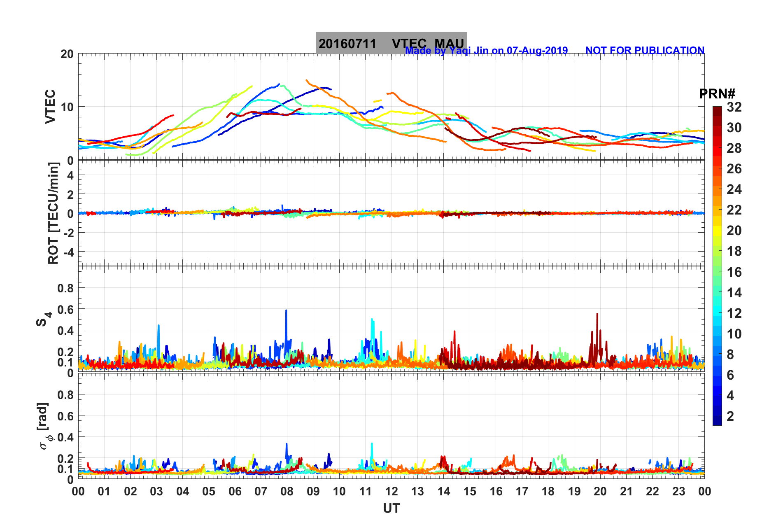Click the "20" tick on the VTEC axis
Screen dimensions: 783x532
(x=67, y=54)
